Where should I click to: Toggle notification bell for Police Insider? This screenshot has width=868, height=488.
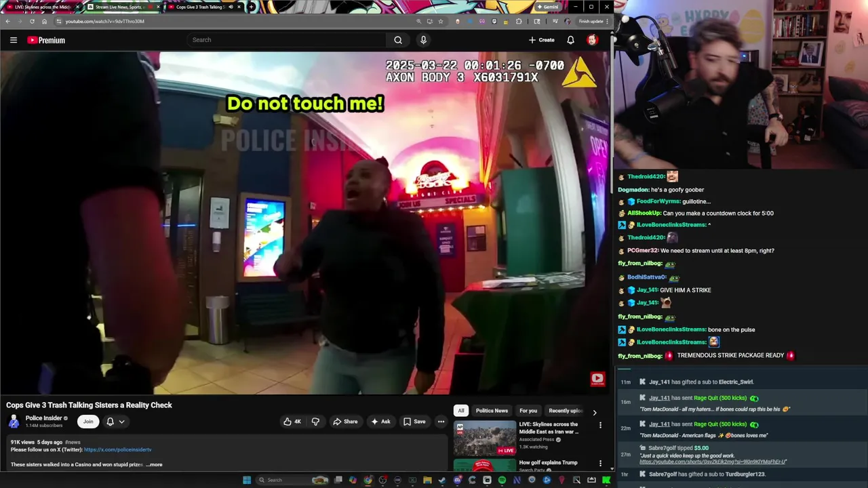110,422
